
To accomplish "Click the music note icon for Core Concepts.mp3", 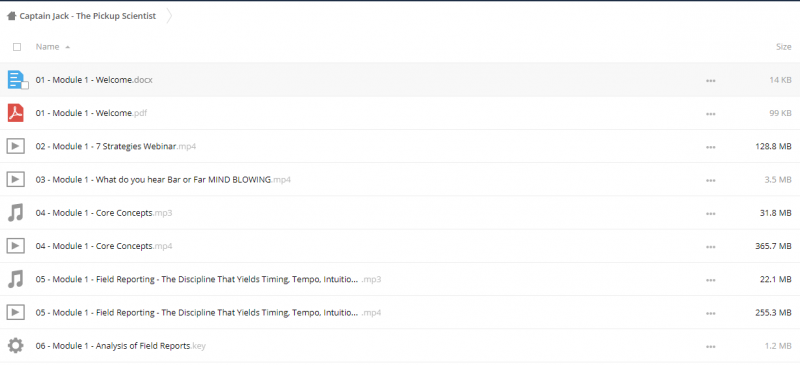I will click(x=16, y=212).
